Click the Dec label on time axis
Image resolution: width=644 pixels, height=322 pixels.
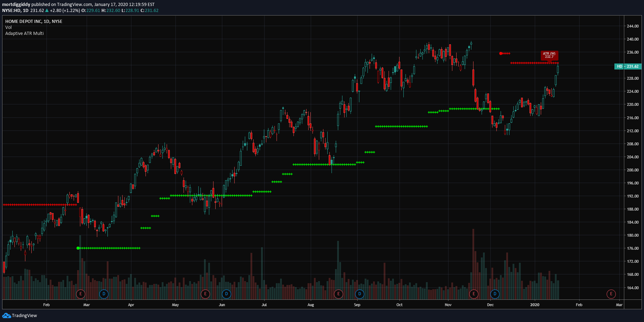coord(490,305)
